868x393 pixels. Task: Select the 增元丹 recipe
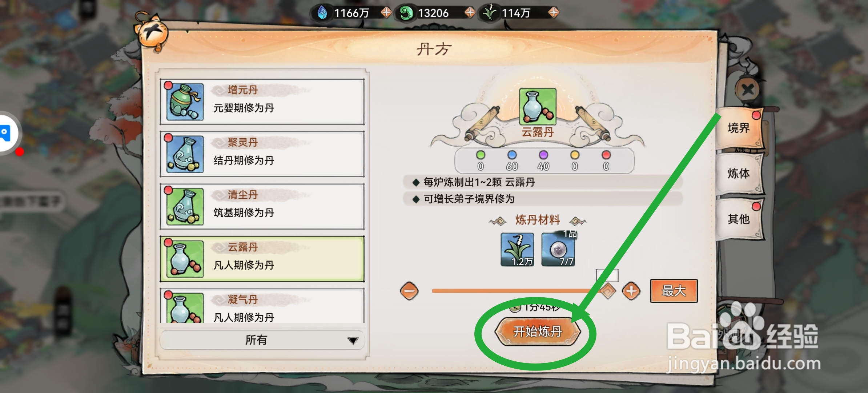(x=262, y=102)
